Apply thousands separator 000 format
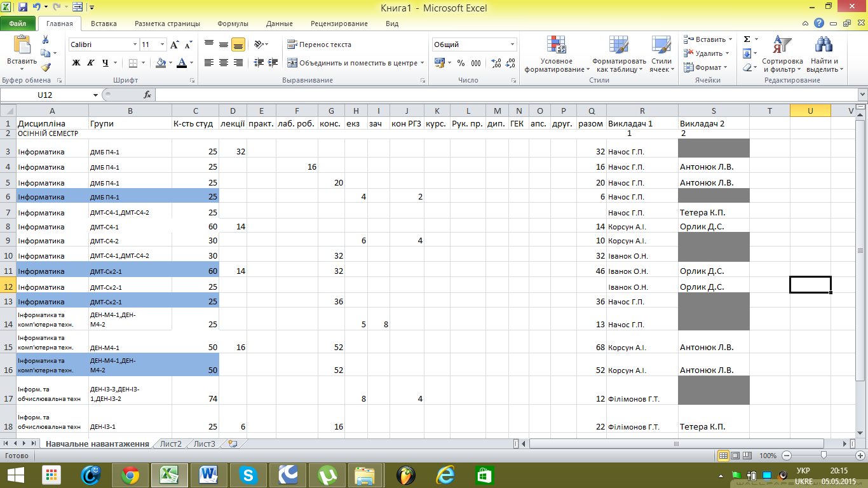The image size is (868, 488). pyautogui.click(x=477, y=63)
